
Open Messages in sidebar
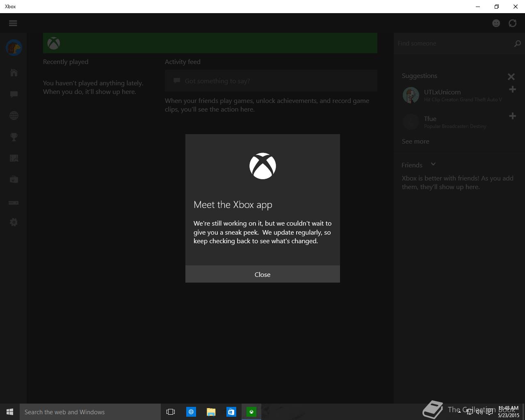click(x=14, y=94)
